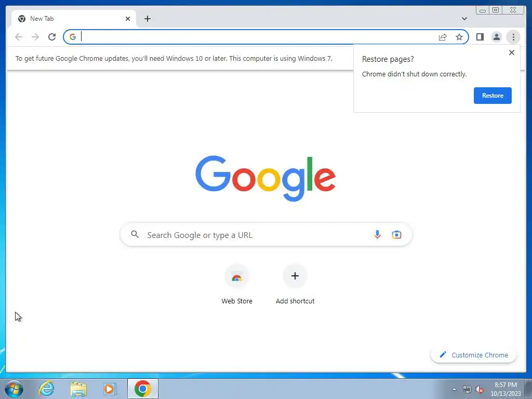Reload the page with the refresh icon

click(x=52, y=37)
